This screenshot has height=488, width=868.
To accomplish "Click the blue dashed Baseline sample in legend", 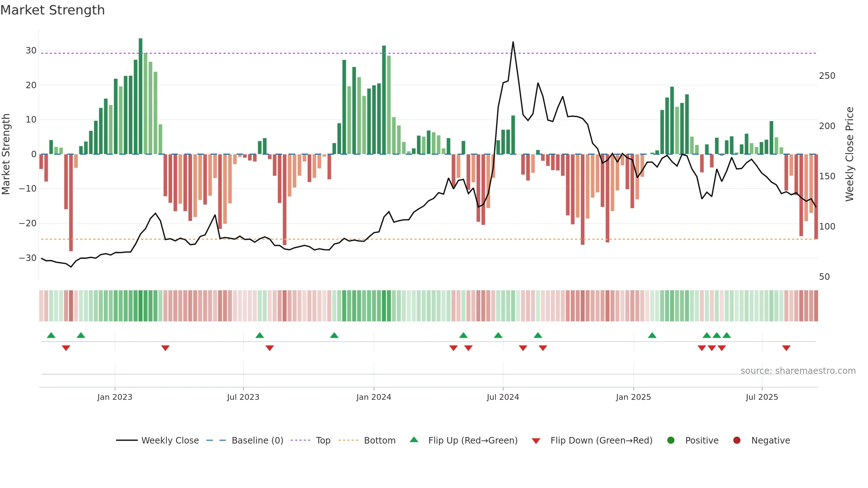I will (216, 440).
